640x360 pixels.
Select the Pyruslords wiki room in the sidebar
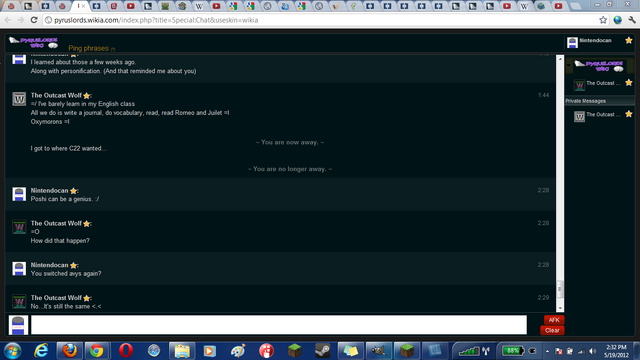(599, 65)
